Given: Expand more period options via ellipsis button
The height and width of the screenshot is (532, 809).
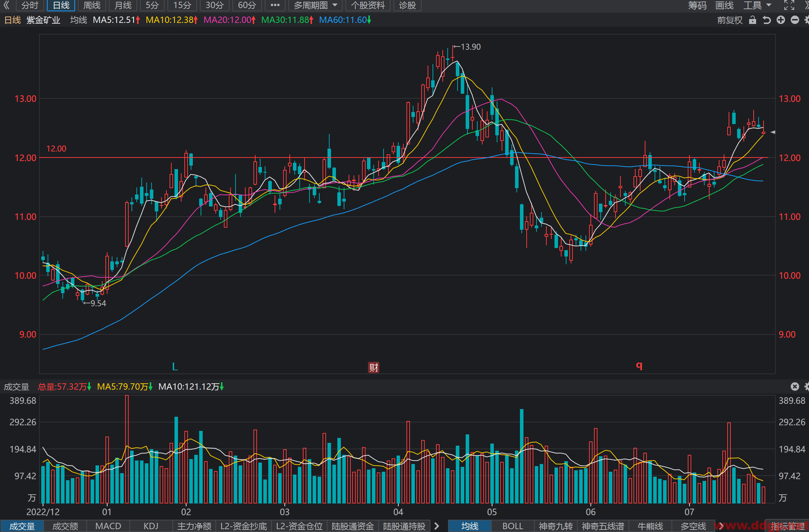Looking at the screenshot, I should (275, 5).
